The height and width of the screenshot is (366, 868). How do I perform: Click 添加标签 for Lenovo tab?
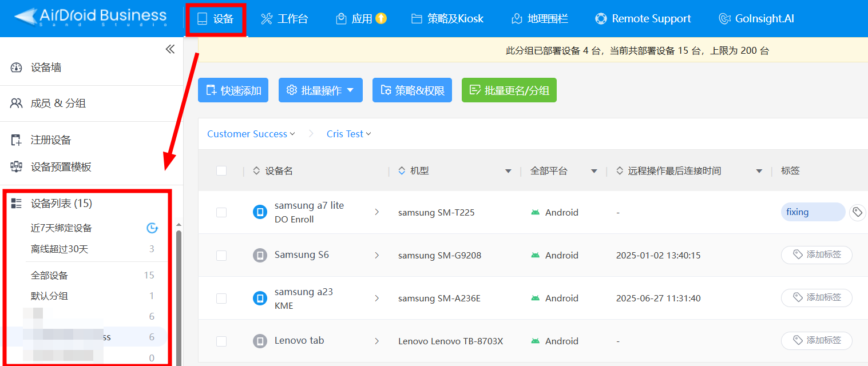click(817, 341)
